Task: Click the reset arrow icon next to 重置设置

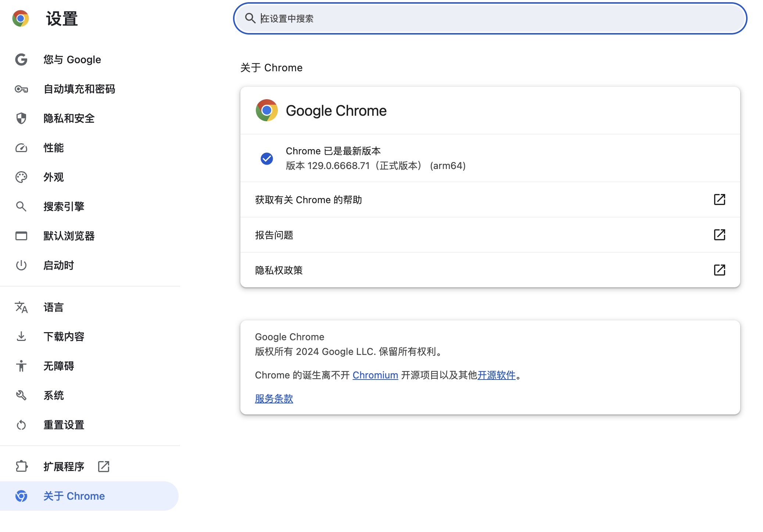Action: coord(21,425)
